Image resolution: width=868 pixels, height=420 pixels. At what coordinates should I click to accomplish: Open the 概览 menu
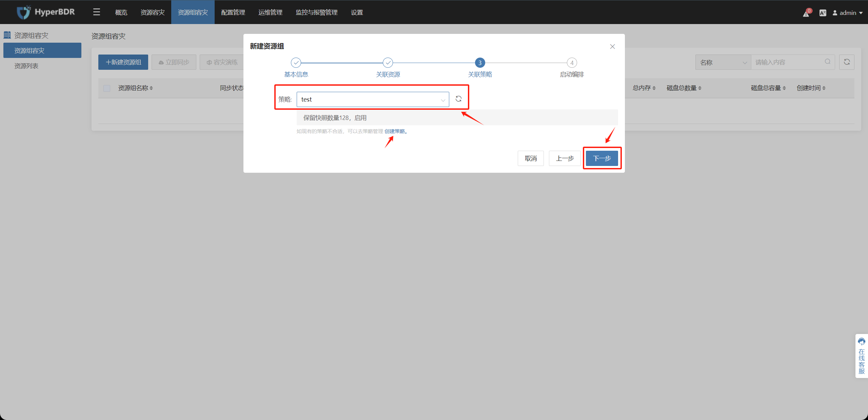(x=121, y=13)
